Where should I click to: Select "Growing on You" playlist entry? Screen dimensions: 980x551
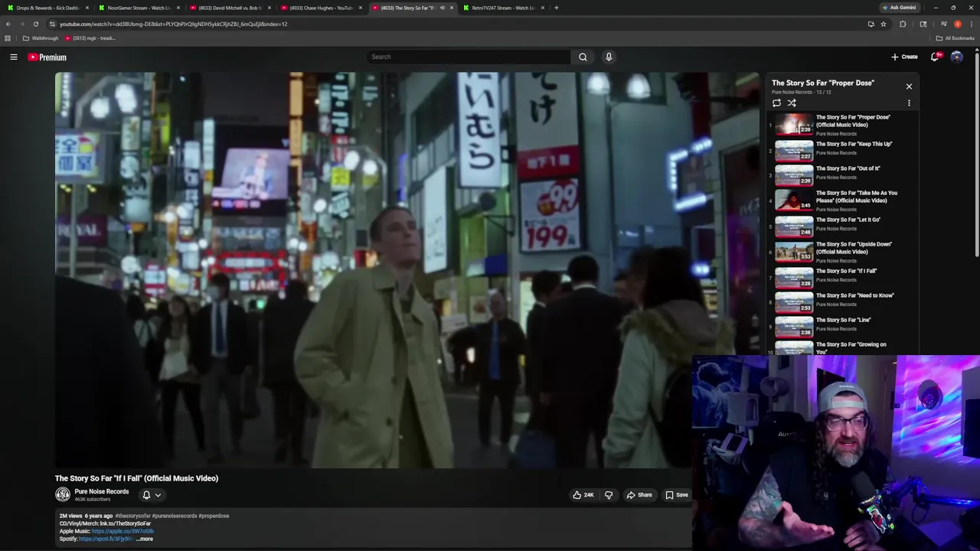(842, 347)
